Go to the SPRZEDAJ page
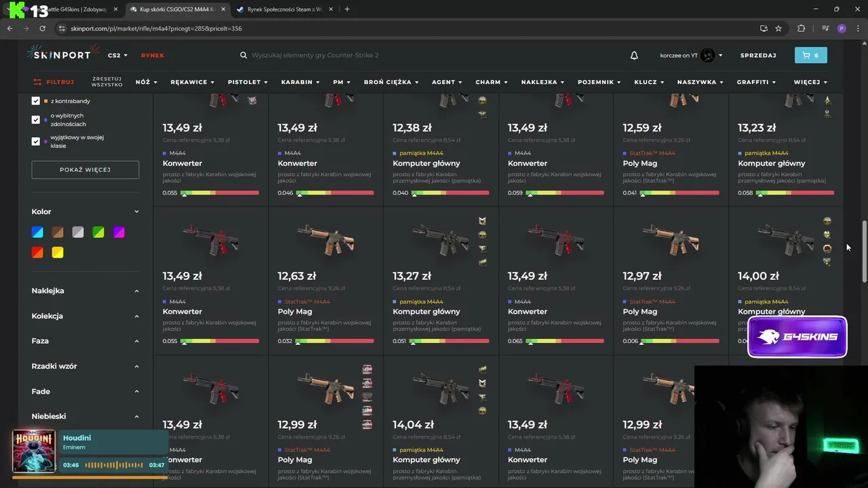Viewport: 868px width, 488px height. point(758,56)
